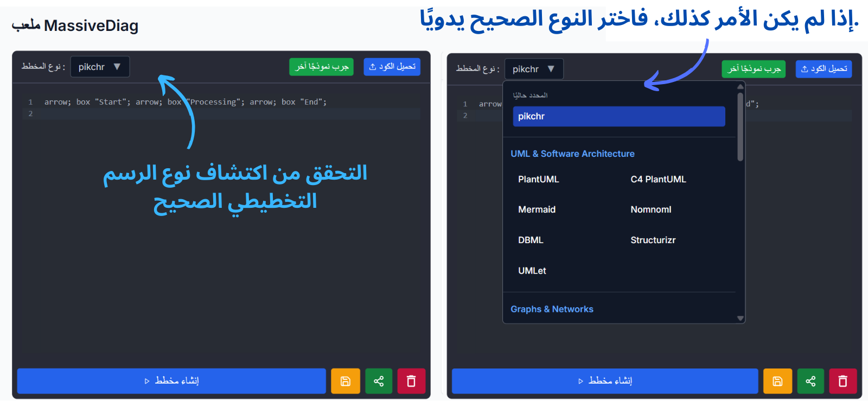The height and width of the screenshot is (407, 868).
Task: Click the Graphs & Networks category heading
Action: (552, 309)
